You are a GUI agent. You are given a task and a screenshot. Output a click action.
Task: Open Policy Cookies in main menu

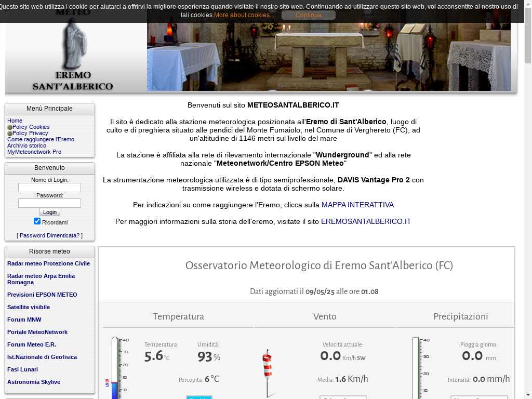coord(31,127)
